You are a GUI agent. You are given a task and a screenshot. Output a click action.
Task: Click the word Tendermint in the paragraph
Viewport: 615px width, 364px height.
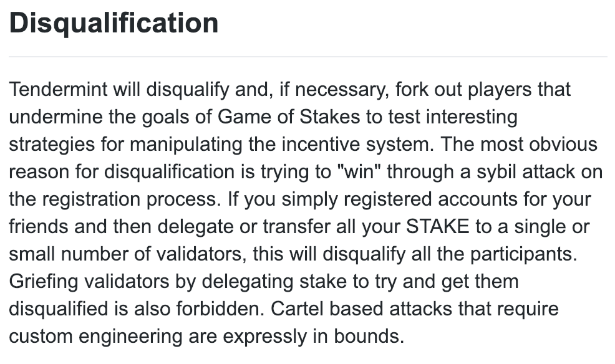tap(58, 89)
